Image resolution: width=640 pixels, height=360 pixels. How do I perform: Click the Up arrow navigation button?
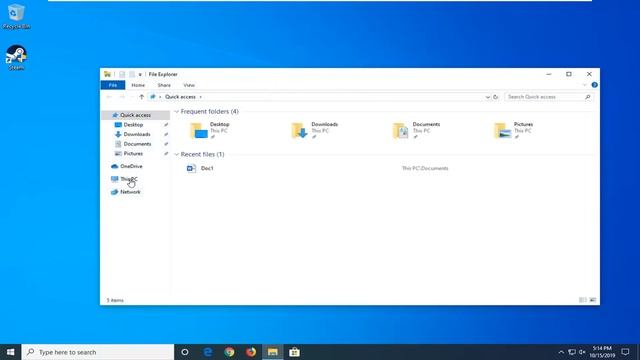coord(141,97)
